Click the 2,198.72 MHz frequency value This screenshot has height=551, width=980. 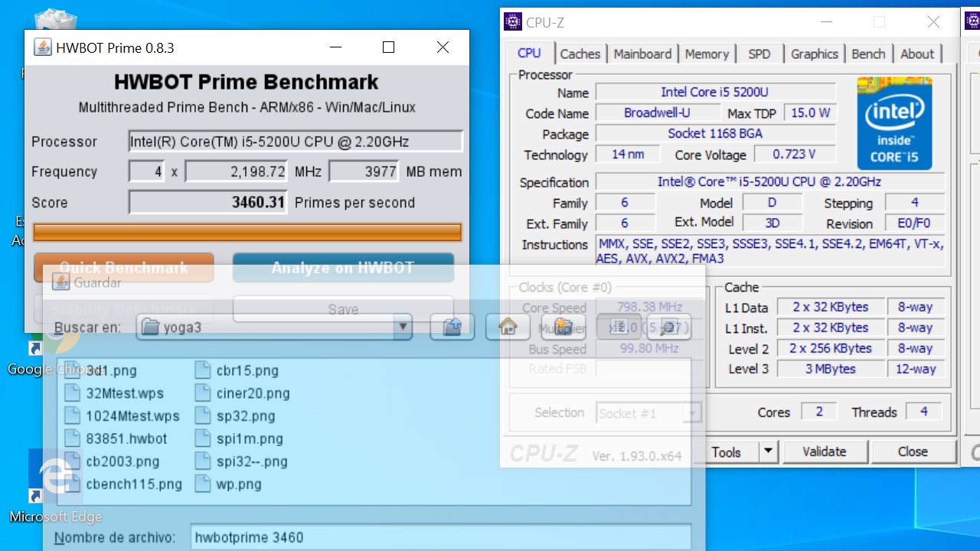pos(237,171)
